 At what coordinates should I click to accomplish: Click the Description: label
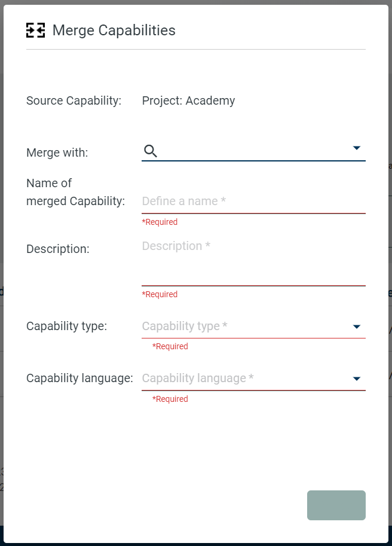(x=58, y=249)
